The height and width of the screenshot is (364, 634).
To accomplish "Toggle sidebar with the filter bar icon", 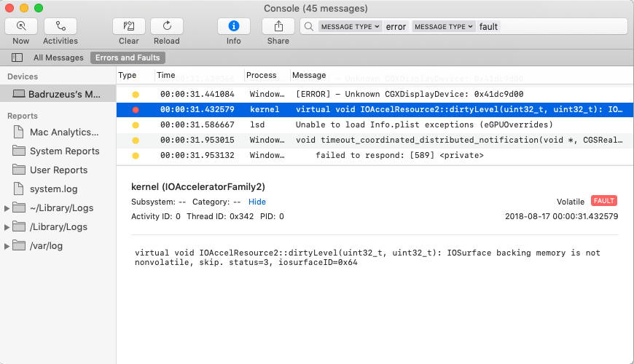I will pyautogui.click(x=17, y=58).
